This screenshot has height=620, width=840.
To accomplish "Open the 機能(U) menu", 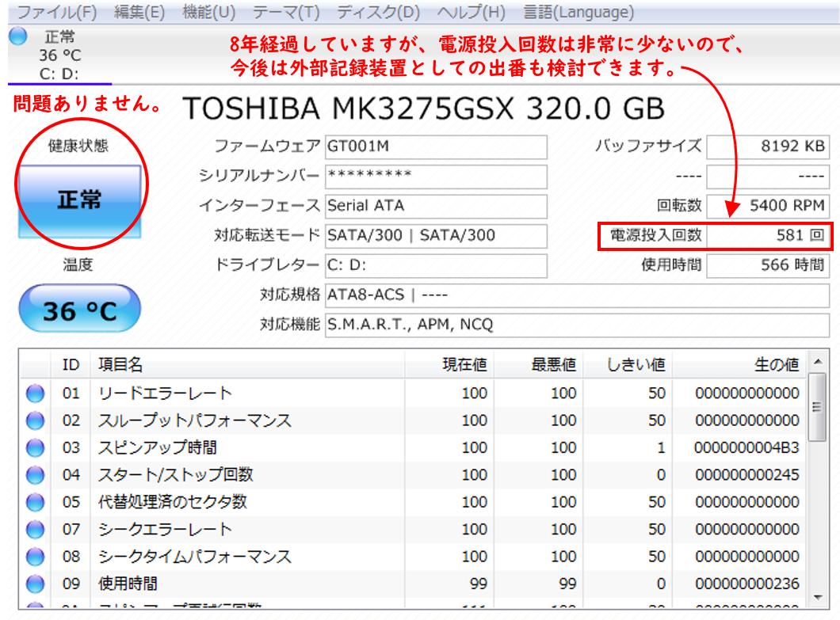I will pos(208,12).
